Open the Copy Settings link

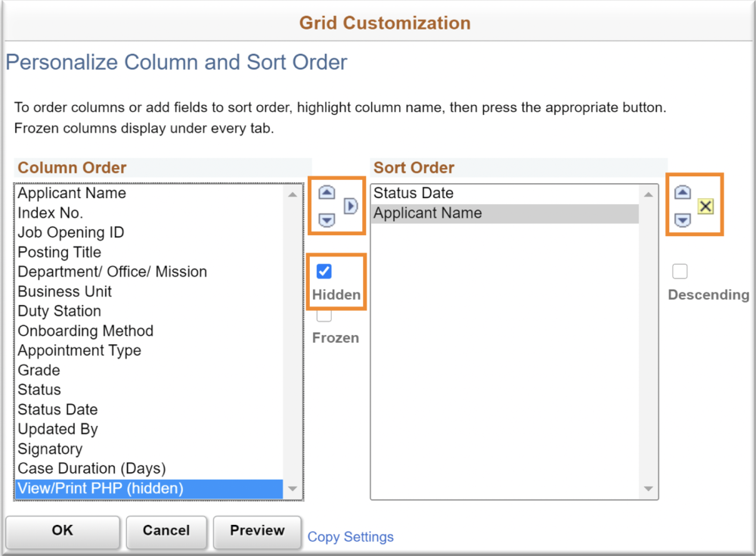coord(351,537)
